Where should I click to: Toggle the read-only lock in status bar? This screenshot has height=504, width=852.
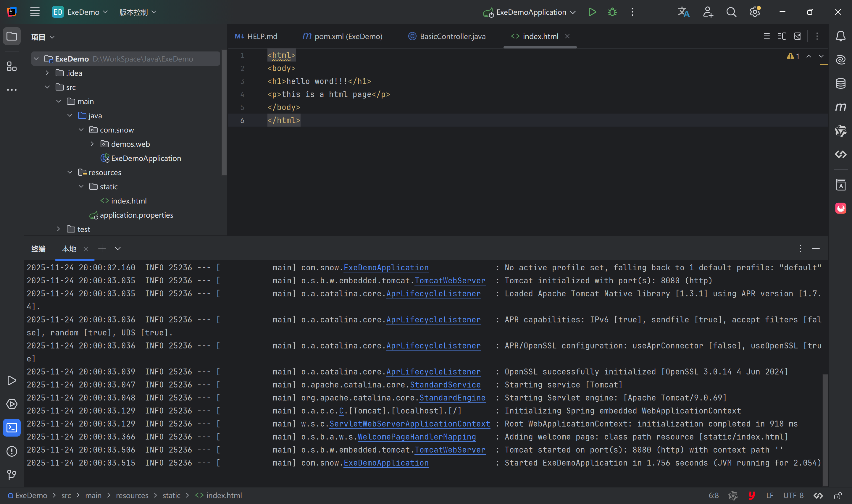click(838, 495)
